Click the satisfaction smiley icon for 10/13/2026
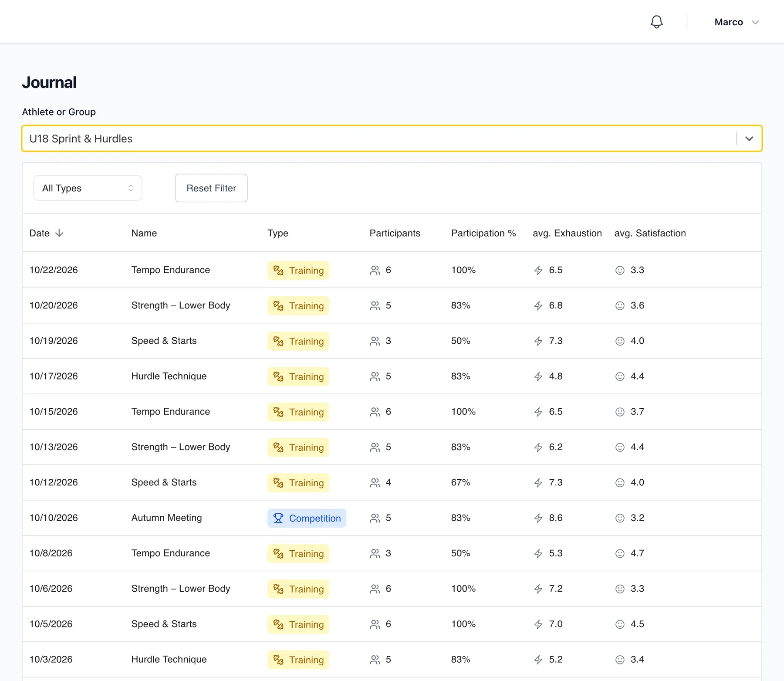Screen dimensions: 784x681 [620, 447]
